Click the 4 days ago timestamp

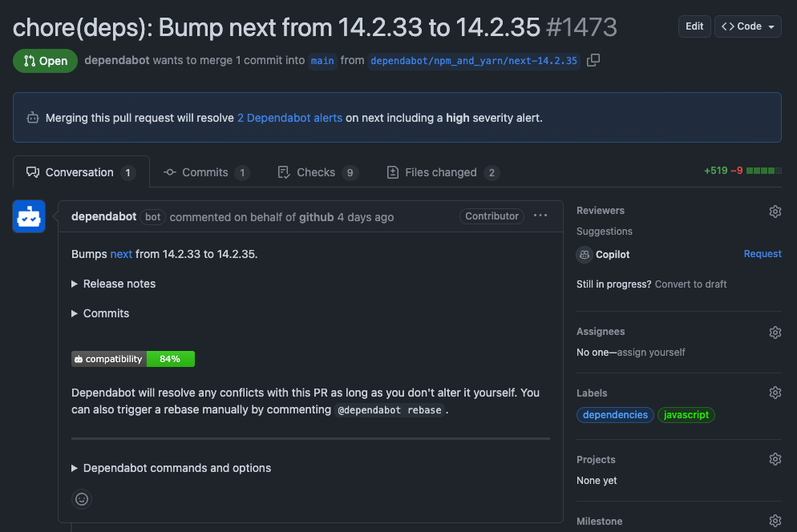point(366,217)
